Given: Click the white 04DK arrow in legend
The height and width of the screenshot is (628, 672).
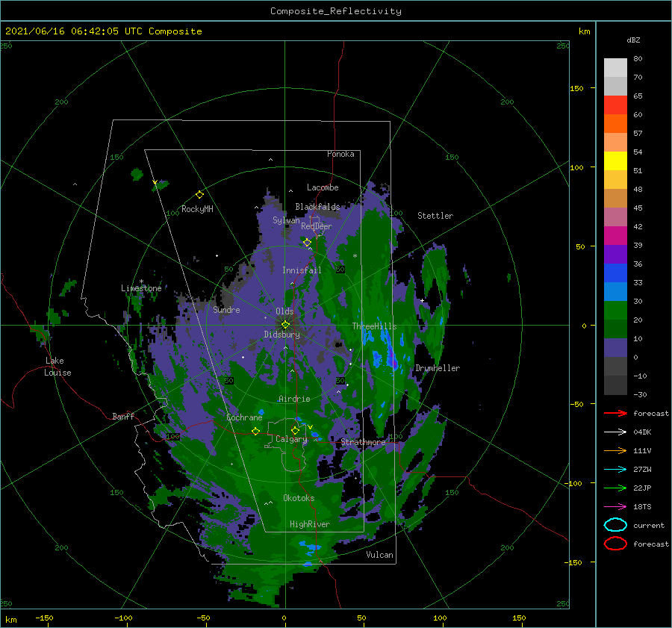Looking at the screenshot, I should point(615,432).
